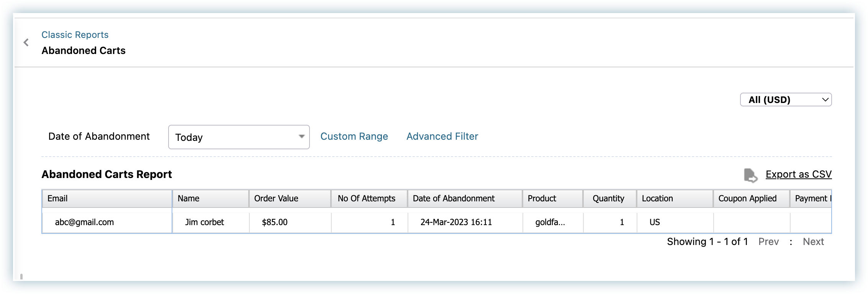The image size is (868, 294).
Task: Click the back arrow chevron icon
Action: (26, 42)
